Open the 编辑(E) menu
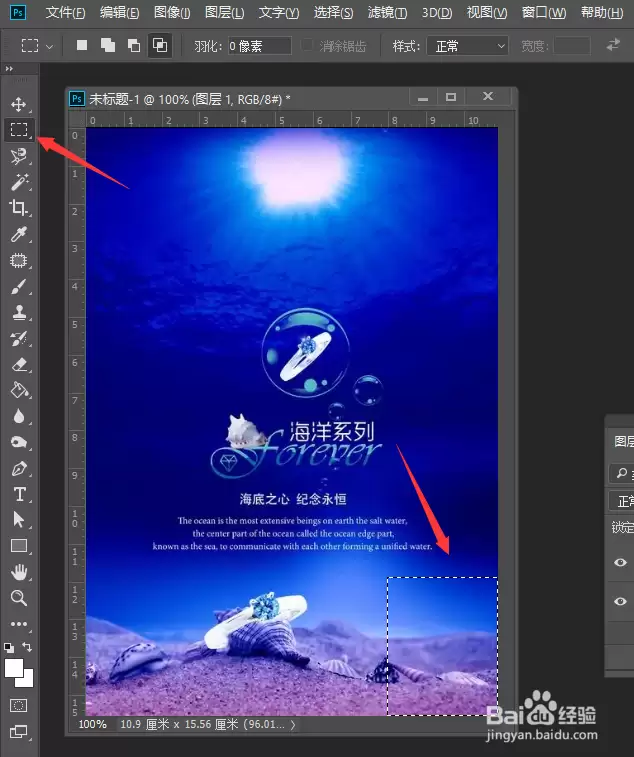634x757 pixels. pos(119,12)
